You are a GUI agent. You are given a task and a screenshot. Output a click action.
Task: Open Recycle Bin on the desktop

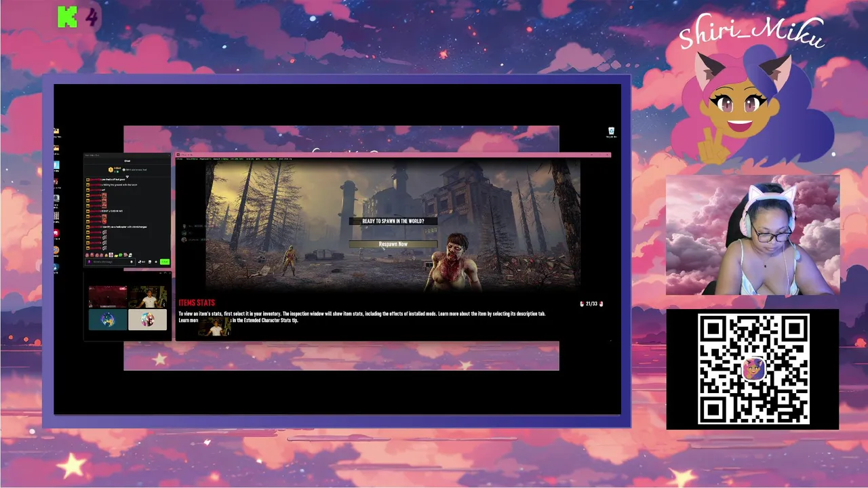tap(611, 131)
